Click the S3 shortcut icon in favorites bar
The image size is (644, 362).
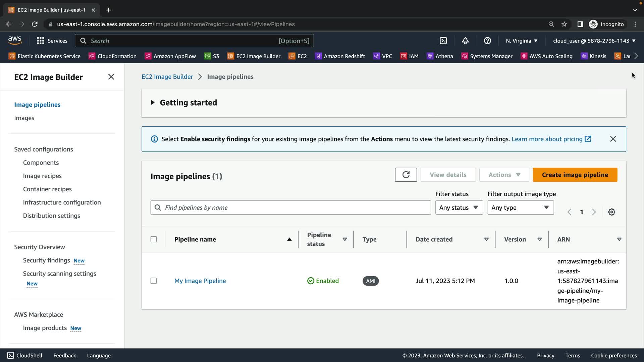pyautogui.click(x=208, y=56)
